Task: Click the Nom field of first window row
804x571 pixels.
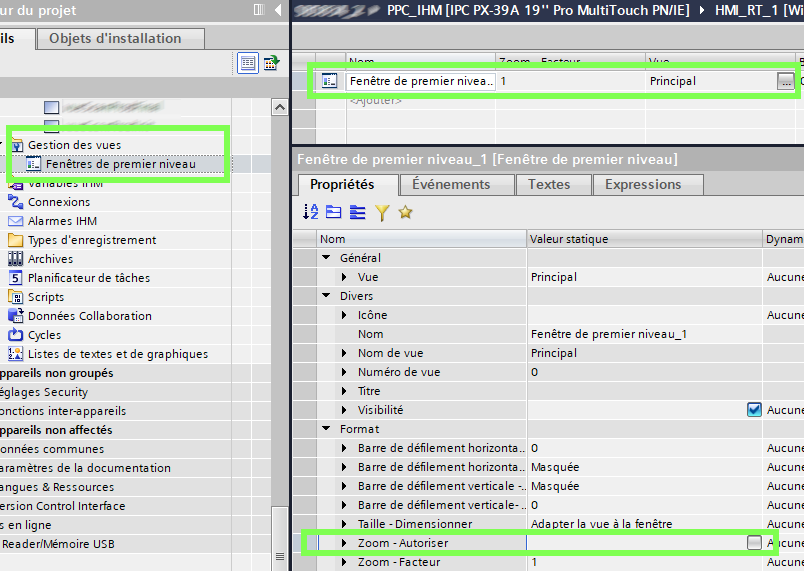Action: [x=420, y=81]
